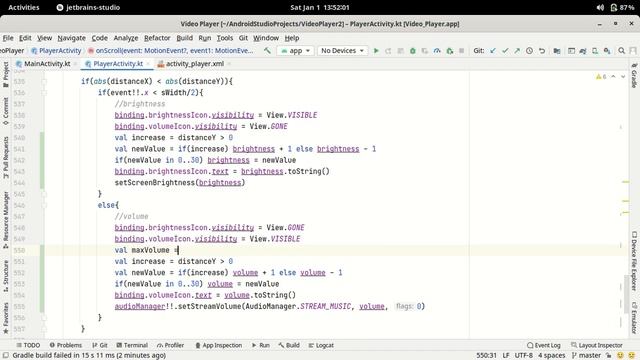The height and width of the screenshot is (360, 640).
Task: Click fold marker at line 535 gutter
Action: coord(44,81)
